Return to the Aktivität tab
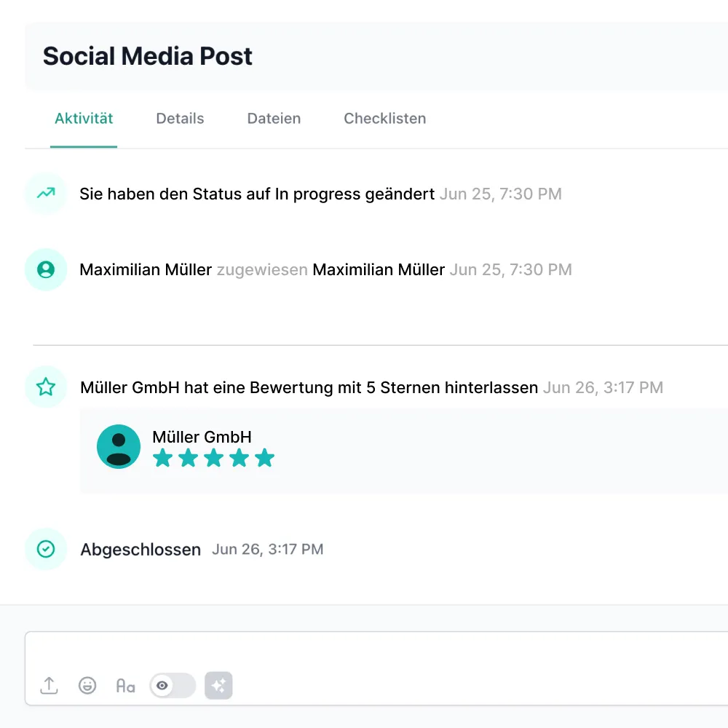 pos(84,118)
